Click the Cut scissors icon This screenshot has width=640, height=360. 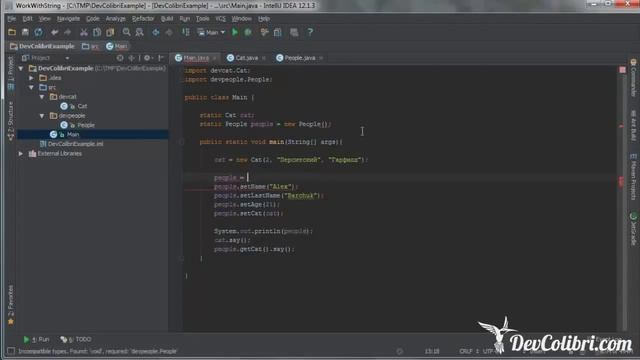tap(84, 32)
